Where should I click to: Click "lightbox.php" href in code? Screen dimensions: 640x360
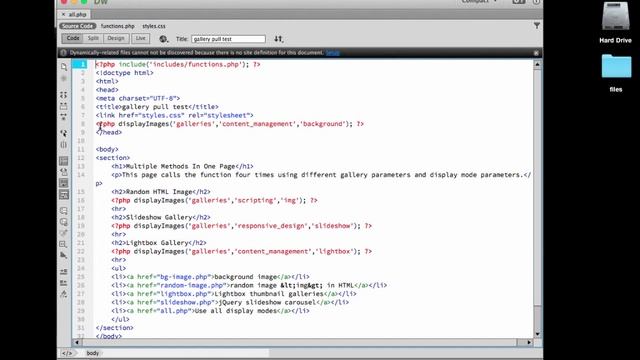click(x=183, y=294)
